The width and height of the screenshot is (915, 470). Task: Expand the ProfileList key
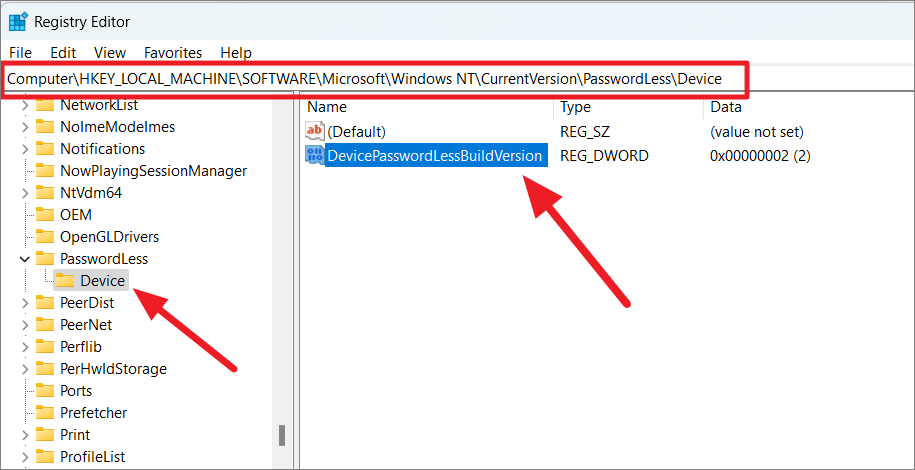25,457
